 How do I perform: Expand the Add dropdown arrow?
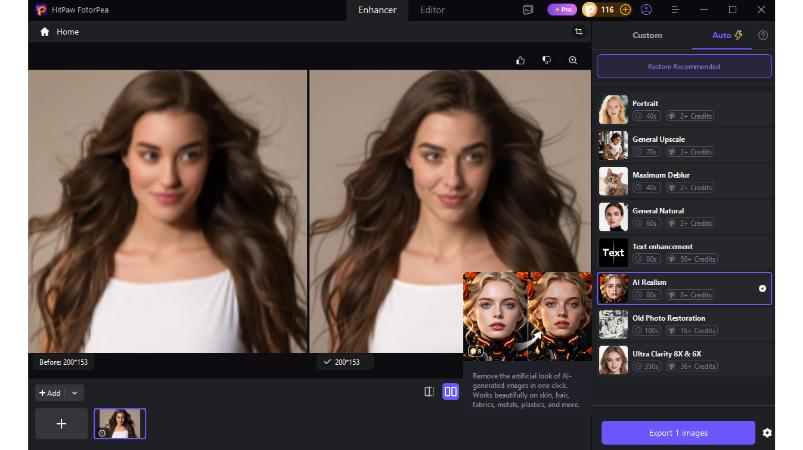(x=75, y=393)
